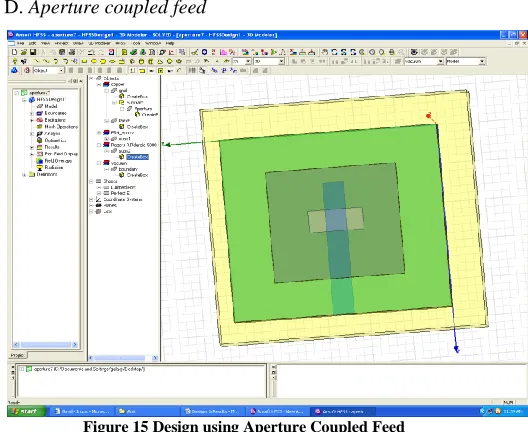The height and width of the screenshot is (432, 528).
Task: Select the Pan hand tool
Action: tap(325, 52)
